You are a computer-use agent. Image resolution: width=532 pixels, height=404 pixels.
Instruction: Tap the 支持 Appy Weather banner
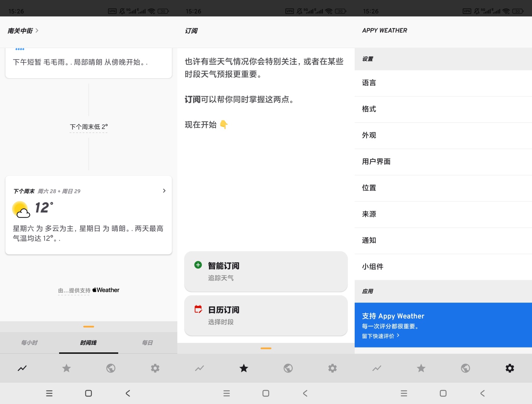click(x=443, y=325)
